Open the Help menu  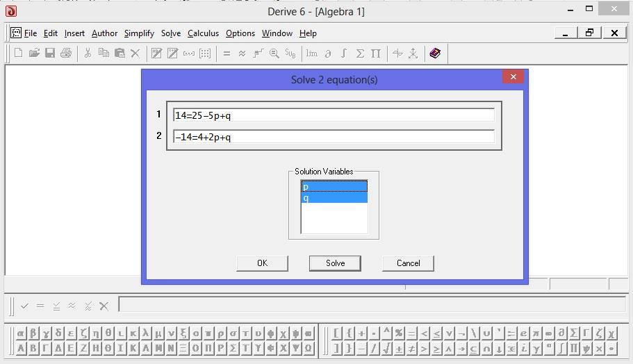click(308, 33)
